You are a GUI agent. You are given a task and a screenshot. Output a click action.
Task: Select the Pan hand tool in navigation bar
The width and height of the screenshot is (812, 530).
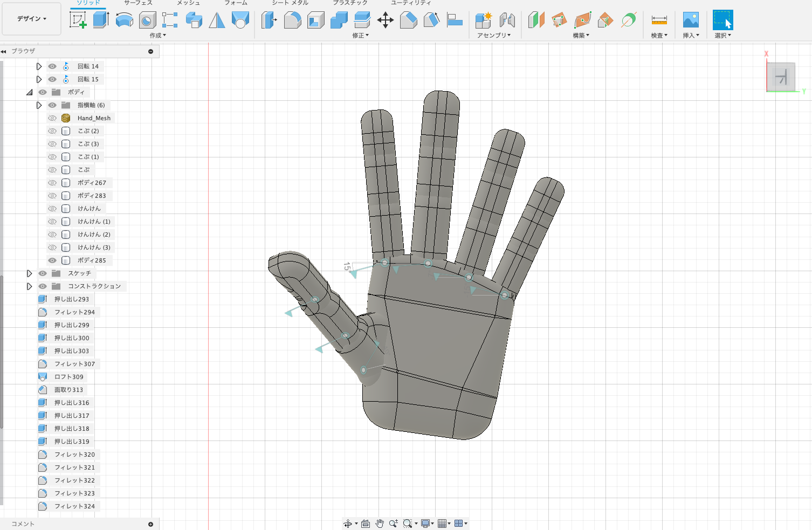tap(380, 524)
